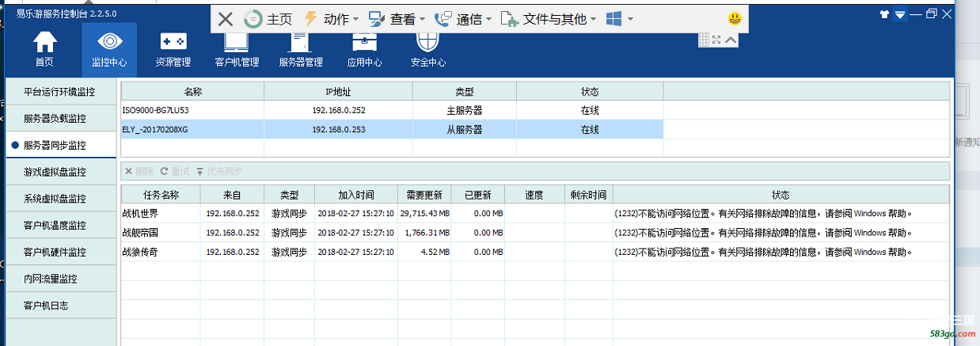The height and width of the screenshot is (346, 980).
Task: Select the 战舰帝国 task row
Action: coord(534,233)
